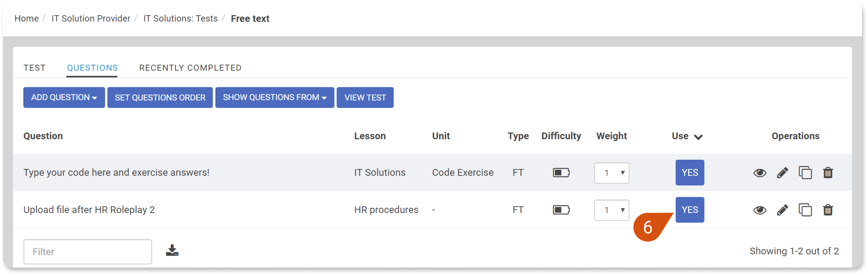
Task: Copy the 'Upload file after HR Roleplay 2' question
Action: point(805,210)
